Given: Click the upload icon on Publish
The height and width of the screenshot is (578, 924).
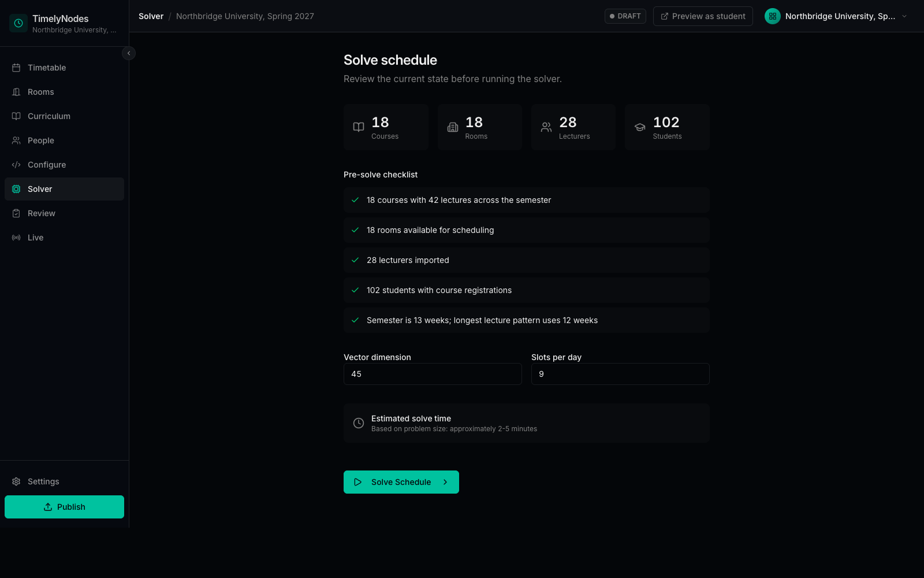Looking at the screenshot, I should coord(48,507).
